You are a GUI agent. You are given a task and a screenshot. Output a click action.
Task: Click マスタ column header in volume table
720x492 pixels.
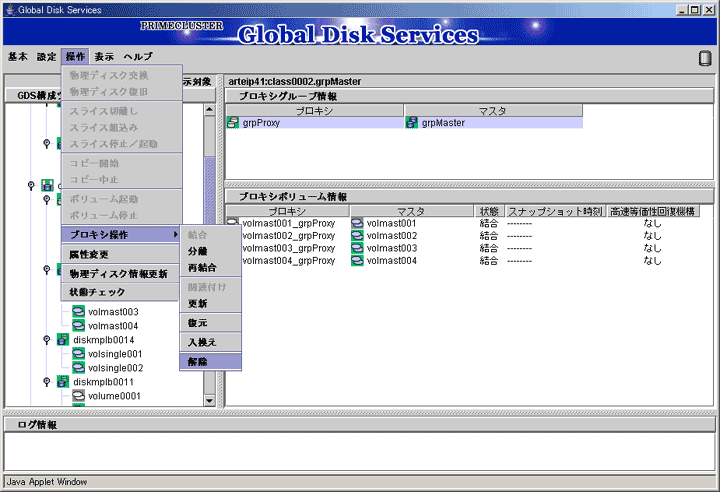click(x=411, y=211)
